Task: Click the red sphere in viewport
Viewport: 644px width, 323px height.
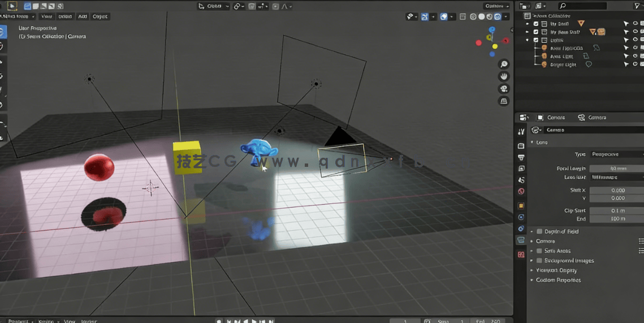Action: point(99,167)
